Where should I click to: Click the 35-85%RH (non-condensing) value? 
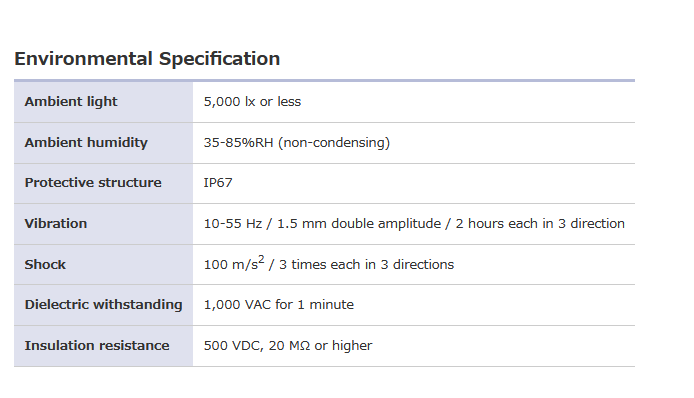point(297,143)
